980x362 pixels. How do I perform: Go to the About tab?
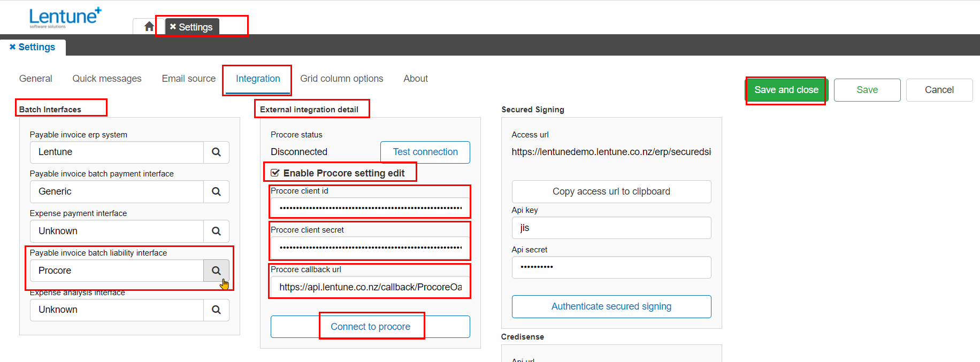click(x=416, y=79)
